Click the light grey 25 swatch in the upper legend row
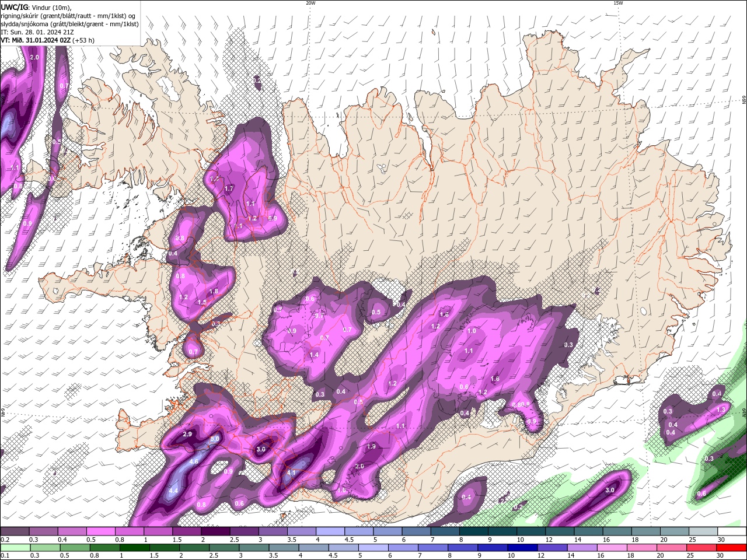This screenshot has height=560, width=747. (x=703, y=531)
